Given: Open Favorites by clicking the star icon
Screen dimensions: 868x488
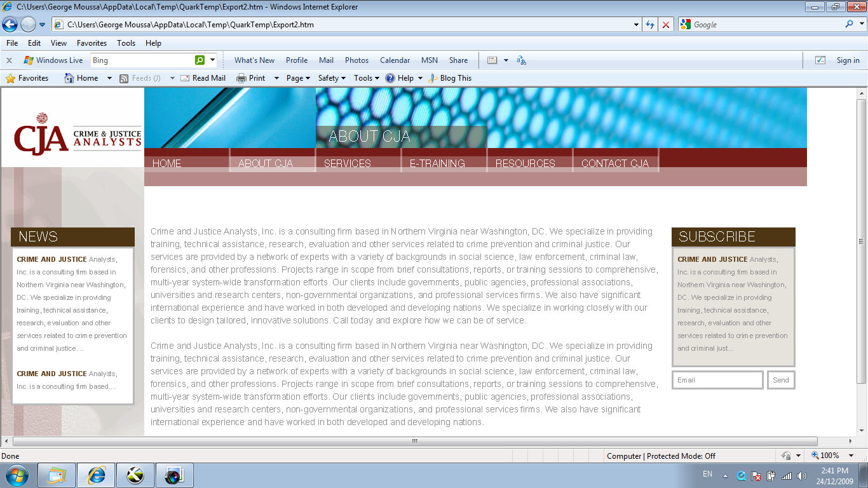Looking at the screenshot, I should (10, 78).
